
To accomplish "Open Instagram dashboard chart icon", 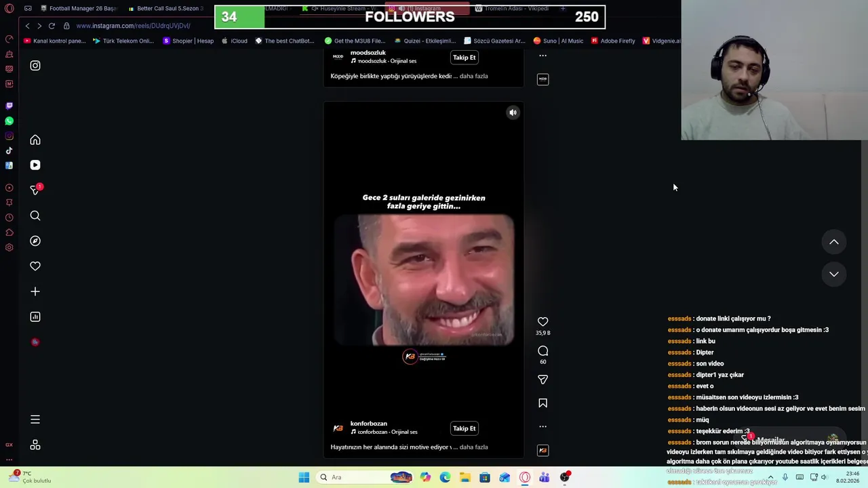I will click(35, 317).
